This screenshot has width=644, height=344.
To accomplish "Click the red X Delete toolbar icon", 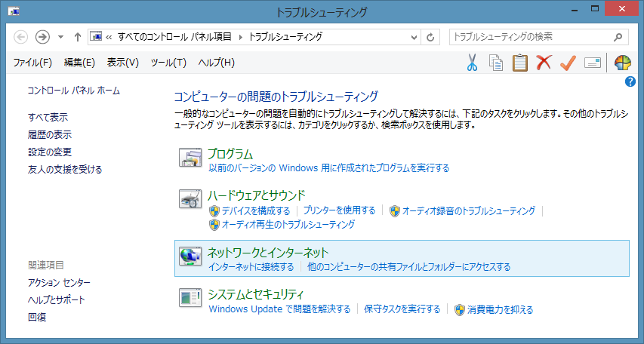I will point(544,63).
